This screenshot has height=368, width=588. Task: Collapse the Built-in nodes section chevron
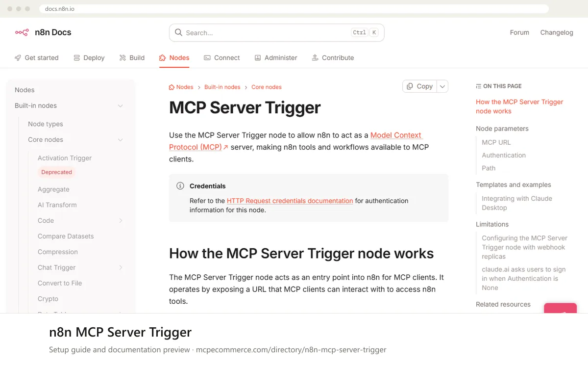120,106
